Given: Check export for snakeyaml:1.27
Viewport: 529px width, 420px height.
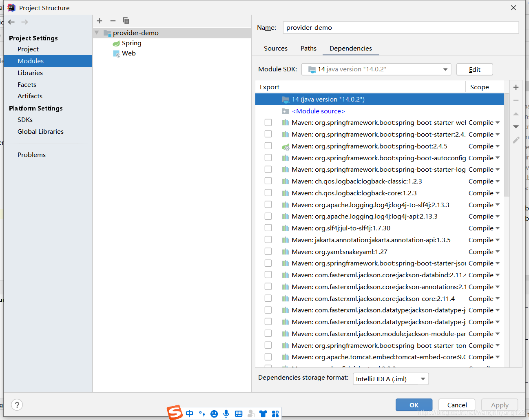Looking at the screenshot, I should pyautogui.click(x=268, y=252).
